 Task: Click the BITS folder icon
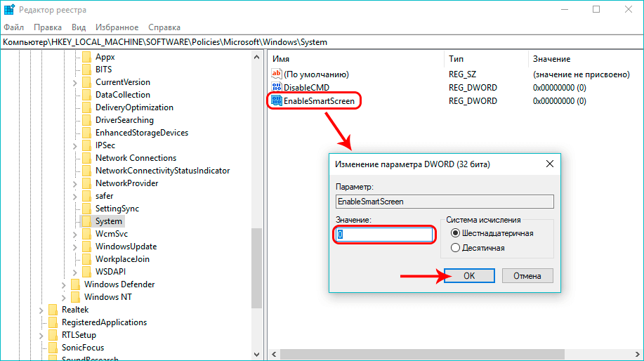pos(86,70)
